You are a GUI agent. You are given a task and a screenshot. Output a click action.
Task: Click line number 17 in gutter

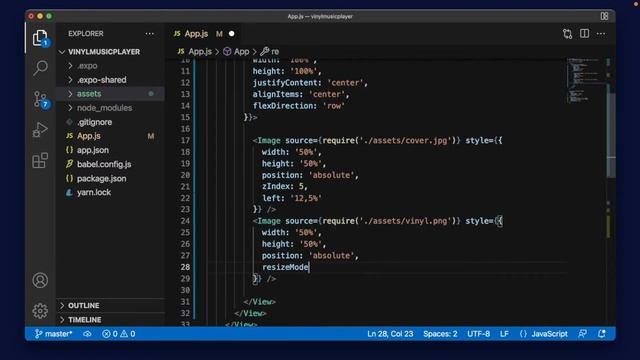coord(185,140)
